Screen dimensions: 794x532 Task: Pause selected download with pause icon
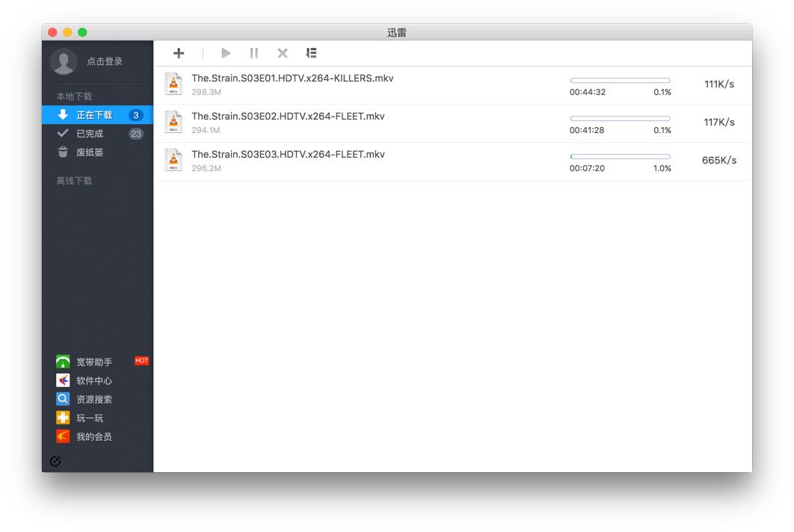coord(253,53)
